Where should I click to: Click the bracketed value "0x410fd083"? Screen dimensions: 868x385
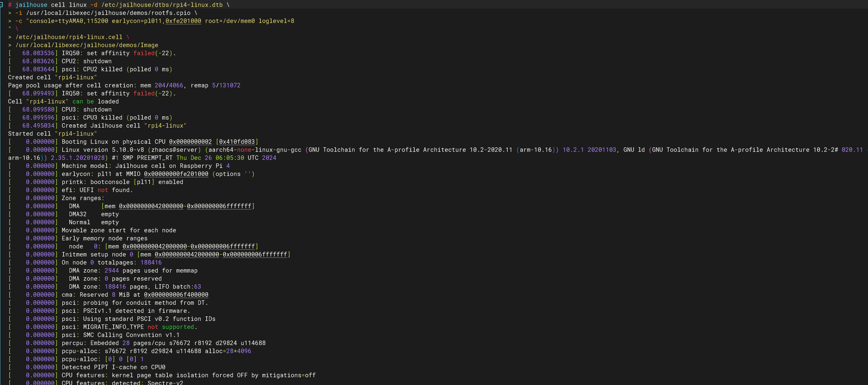point(237,142)
